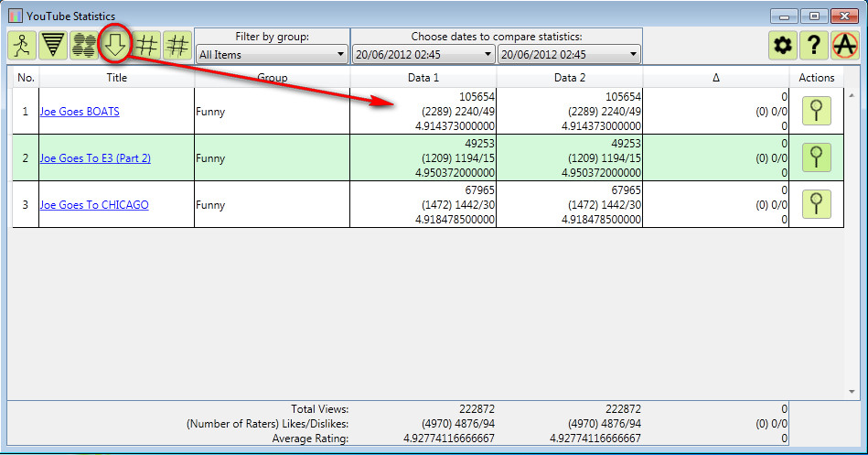Click the circled A about icon
Image resolution: width=868 pixels, height=455 pixels.
tap(844, 45)
